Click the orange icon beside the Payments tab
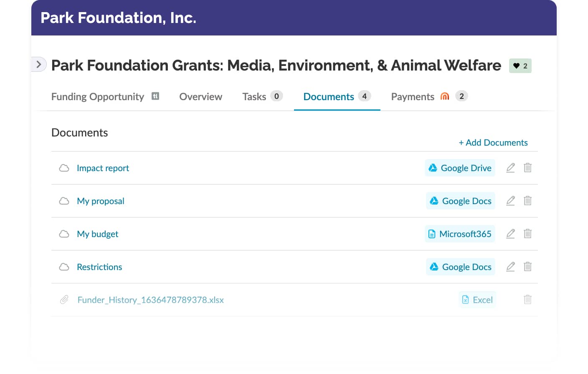Screen dimensions: 588x374 point(445,96)
